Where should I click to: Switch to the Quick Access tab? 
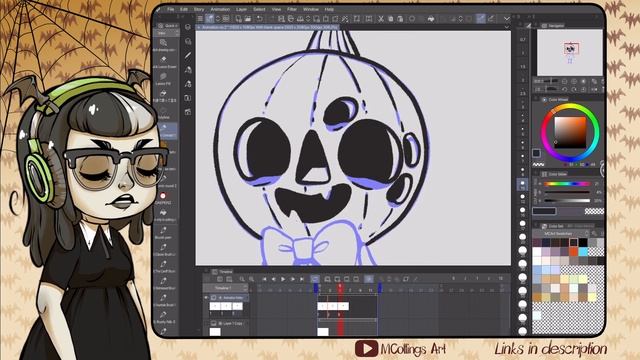[x=168, y=25]
